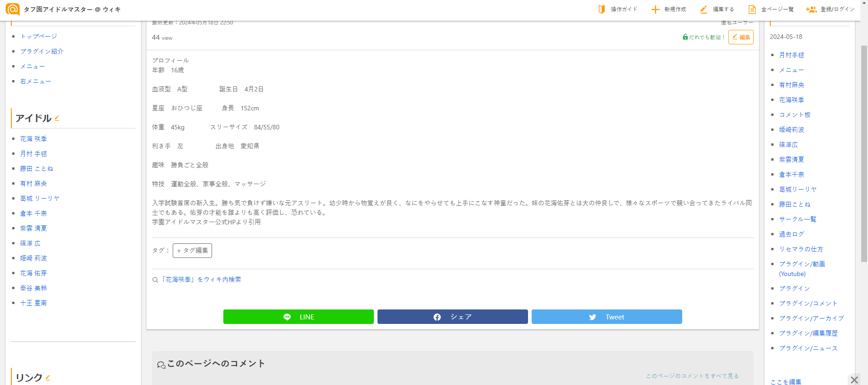Click the 登録/ログイン user icon
Viewport: 868px width, 385px height.
811,10
